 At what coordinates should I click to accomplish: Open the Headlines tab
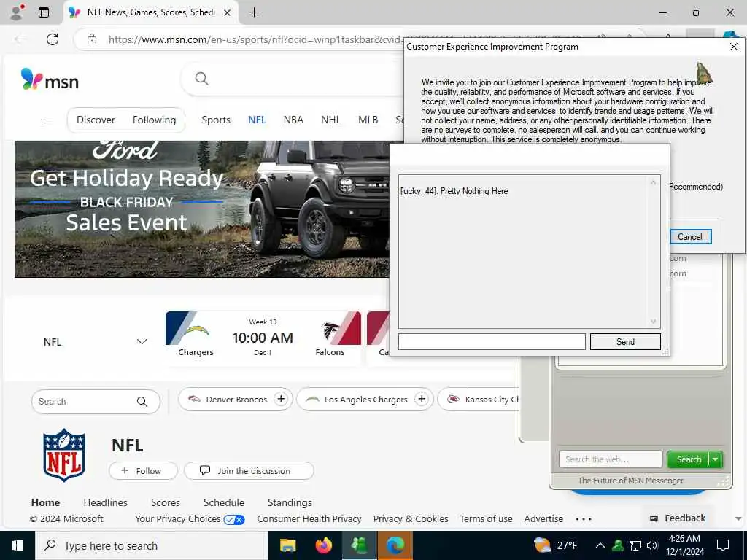click(105, 502)
